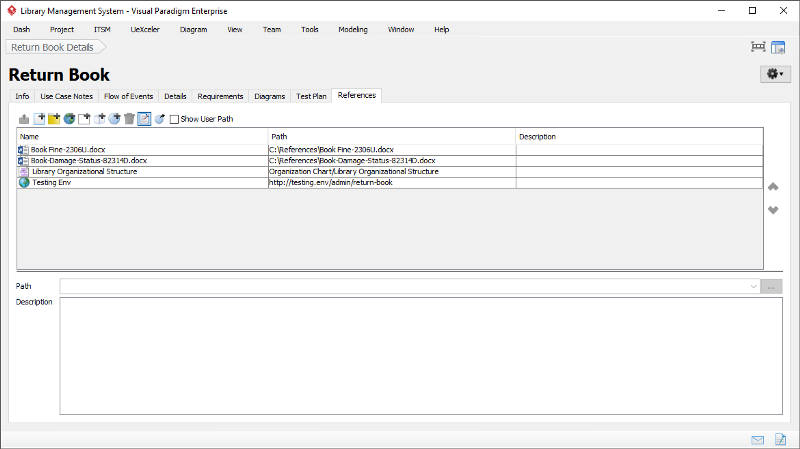The height and width of the screenshot is (449, 800).
Task: Switch to the Test Plan tab
Action: pyautogui.click(x=311, y=96)
